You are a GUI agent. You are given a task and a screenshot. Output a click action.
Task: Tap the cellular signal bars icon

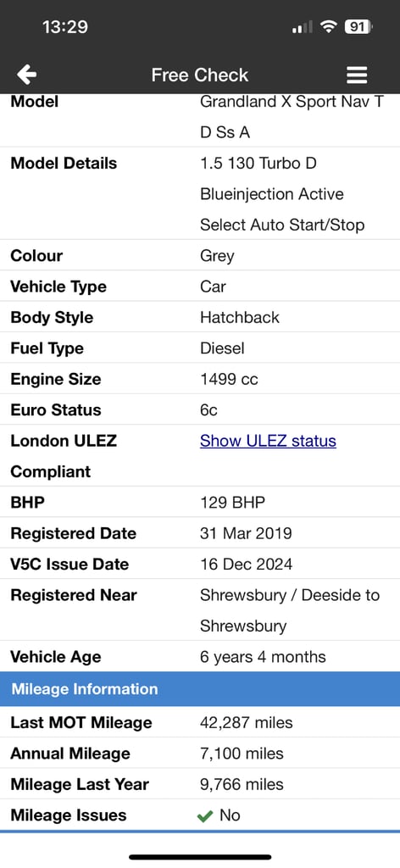point(302,26)
